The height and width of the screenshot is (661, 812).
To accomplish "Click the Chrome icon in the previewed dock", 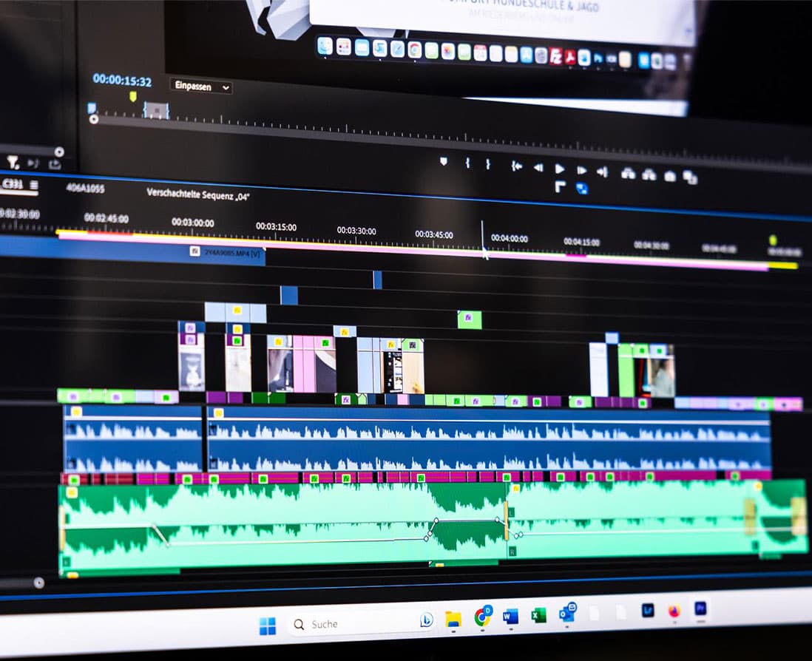I will tap(414, 50).
